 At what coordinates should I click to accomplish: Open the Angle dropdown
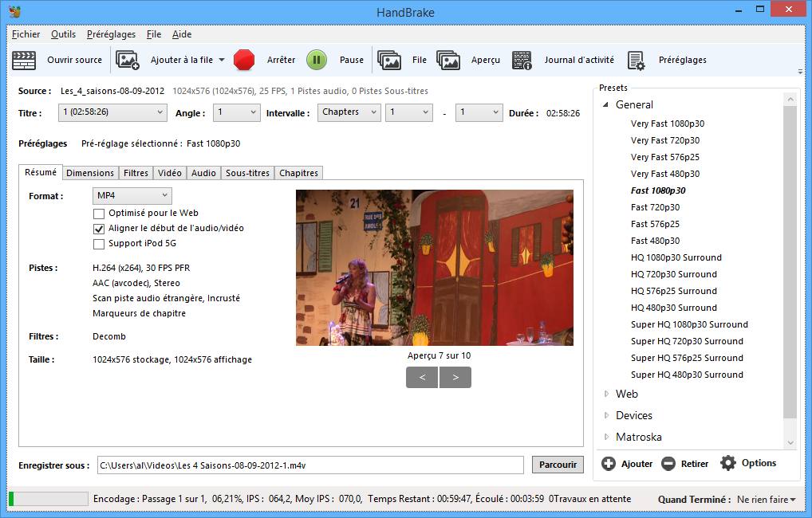(237, 112)
